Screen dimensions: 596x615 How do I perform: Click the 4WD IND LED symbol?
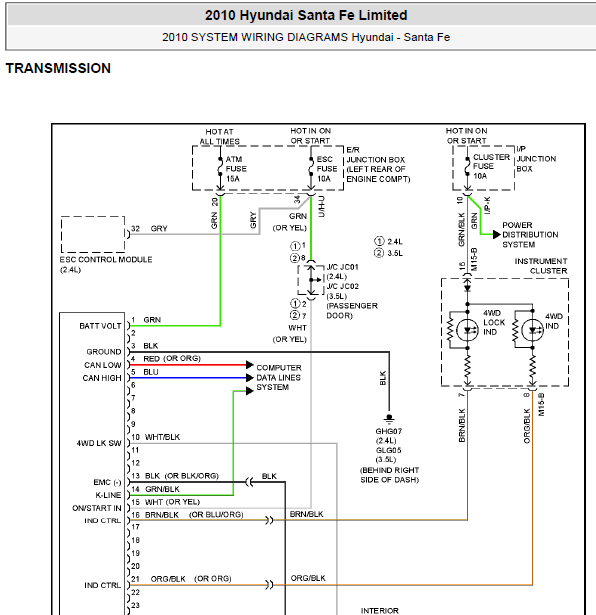pyautogui.click(x=532, y=330)
